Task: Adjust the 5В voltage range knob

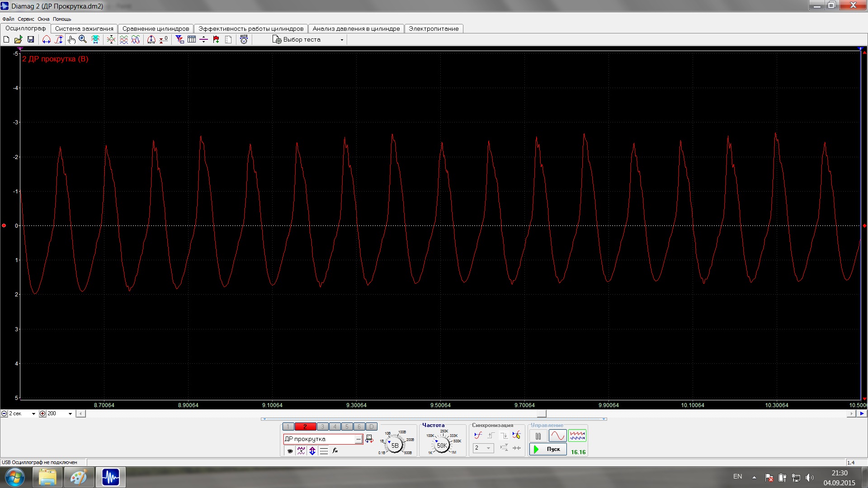Action: click(x=395, y=445)
